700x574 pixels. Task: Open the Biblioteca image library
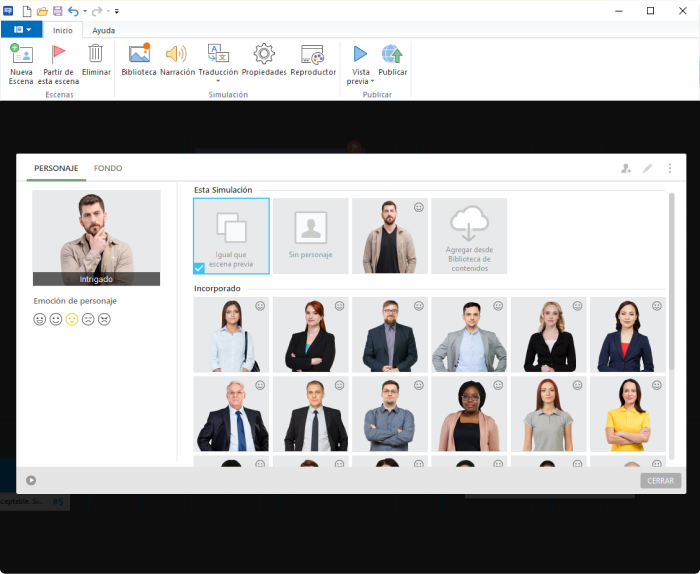click(139, 55)
